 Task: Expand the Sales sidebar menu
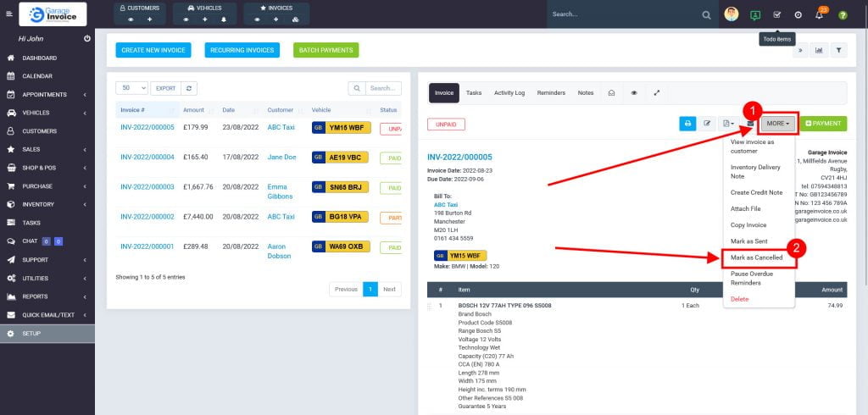(47, 149)
